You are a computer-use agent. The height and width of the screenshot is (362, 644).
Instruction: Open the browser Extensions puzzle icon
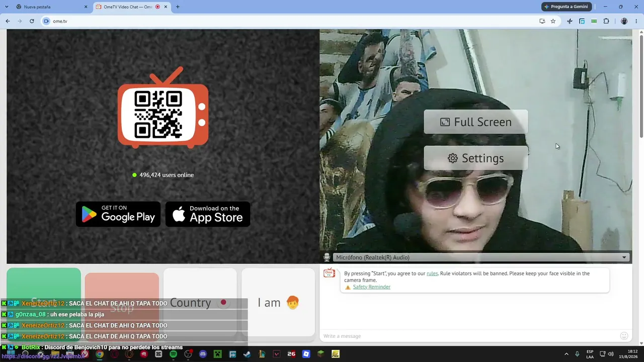[606, 21]
